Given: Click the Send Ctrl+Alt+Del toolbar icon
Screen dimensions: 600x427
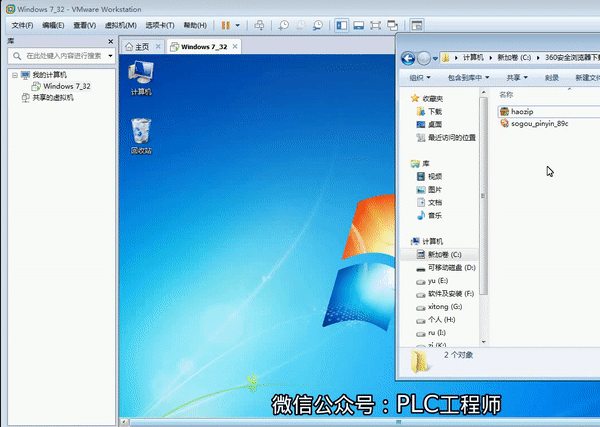Looking at the screenshot, I should click(259, 26).
